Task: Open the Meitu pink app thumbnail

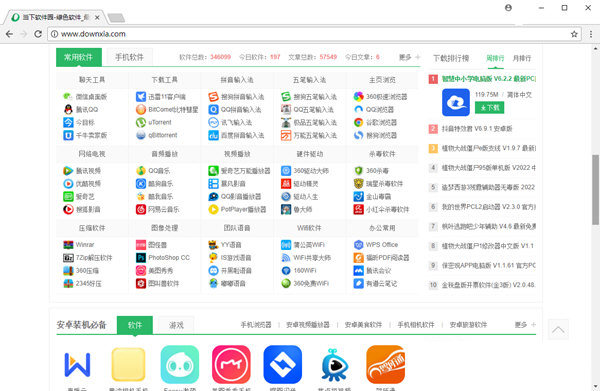Action: pyautogui.click(x=231, y=365)
